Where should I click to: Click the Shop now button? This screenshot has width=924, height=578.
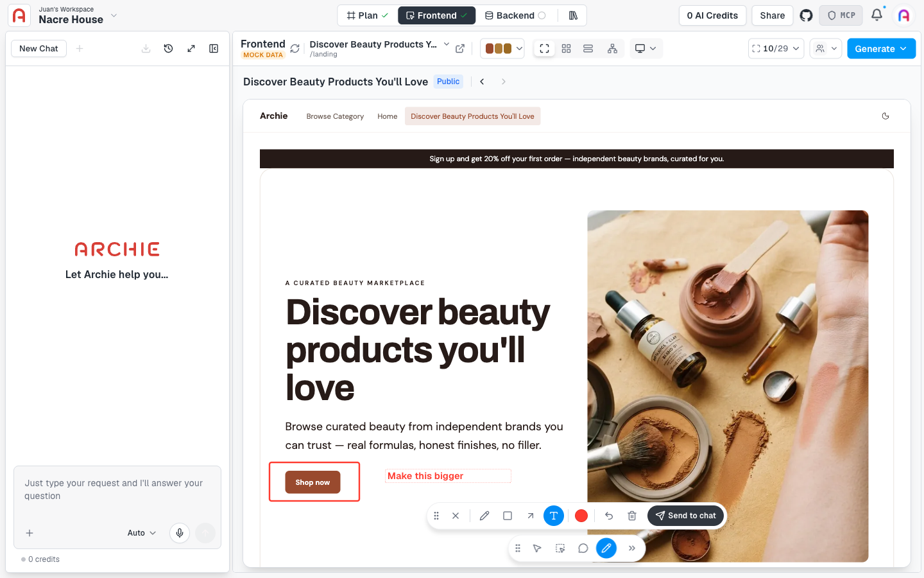tap(312, 482)
